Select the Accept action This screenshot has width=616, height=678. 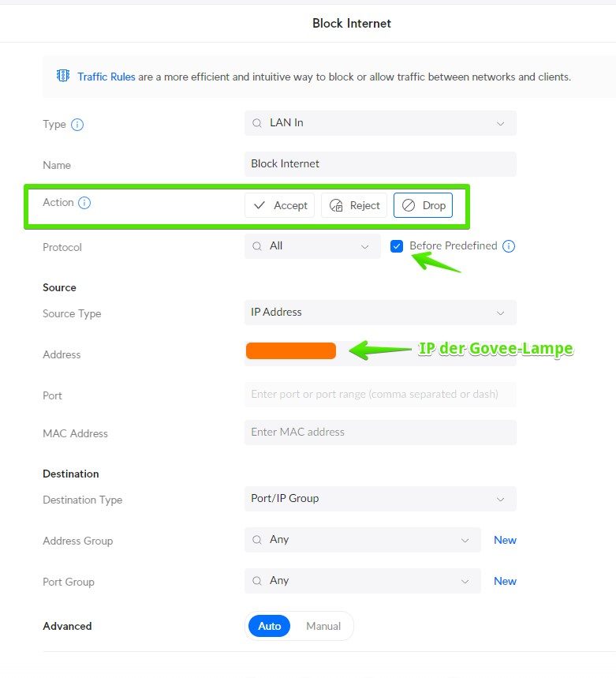[279, 205]
